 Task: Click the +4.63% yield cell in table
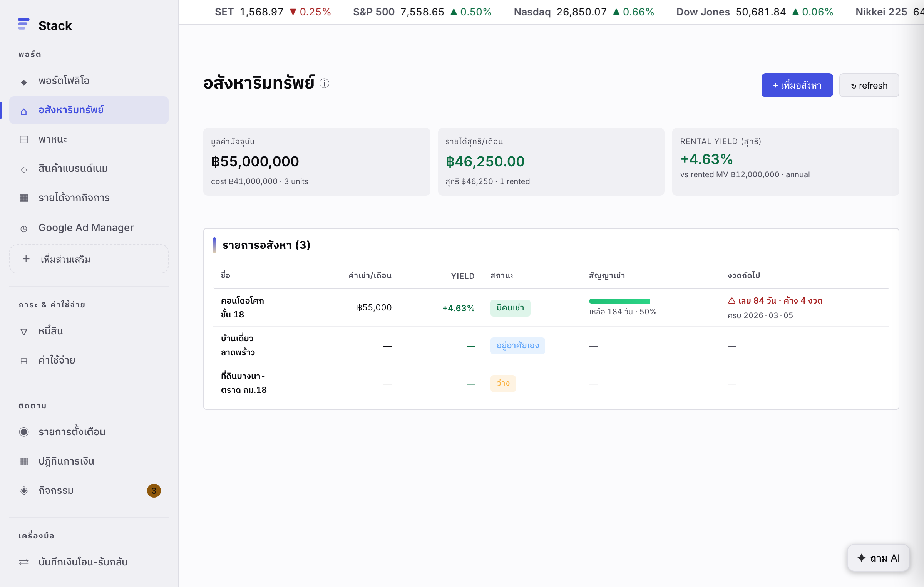point(458,308)
